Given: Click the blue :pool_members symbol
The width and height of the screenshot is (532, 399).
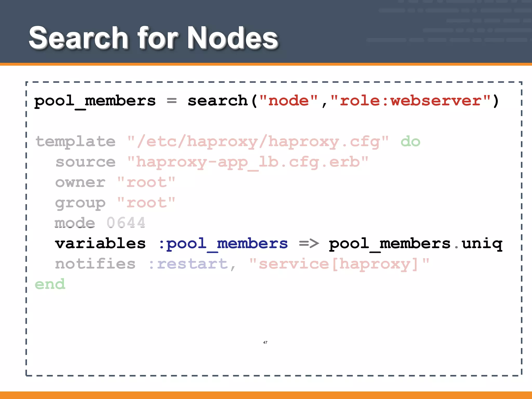Looking at the screenshot, I should (x=223, y=244).
